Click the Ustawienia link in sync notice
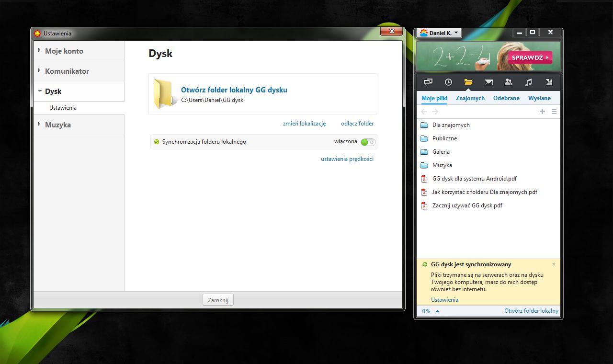Viewport: 613px width, 364px height. point(444,300)
